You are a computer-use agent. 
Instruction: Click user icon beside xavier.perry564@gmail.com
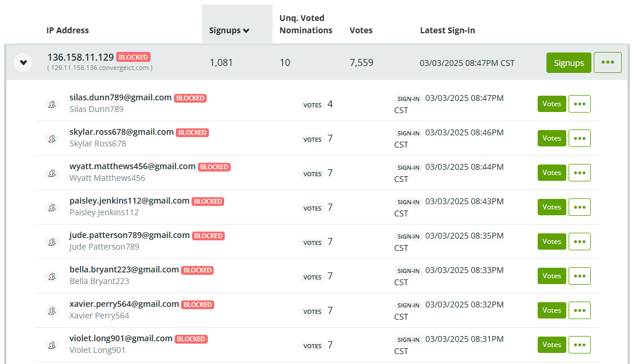pyautogui.click(x=52, y=311)
